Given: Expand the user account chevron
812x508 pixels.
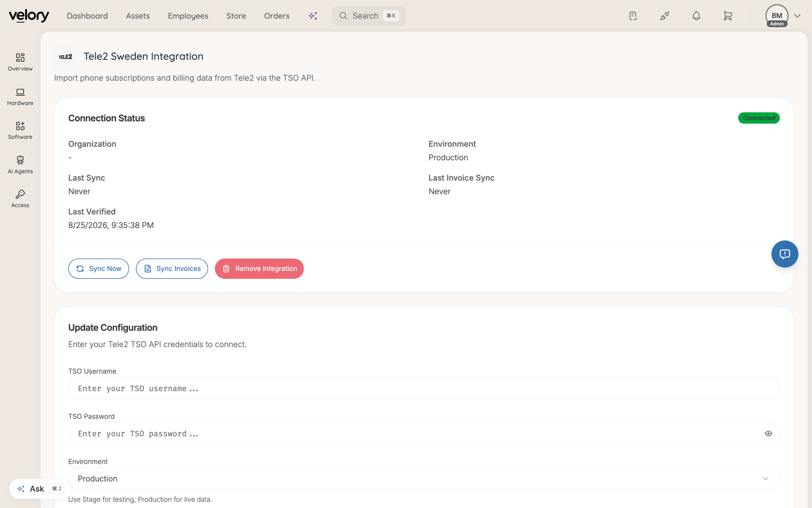Looking at the screenshot, I should [x=797, y=16].
